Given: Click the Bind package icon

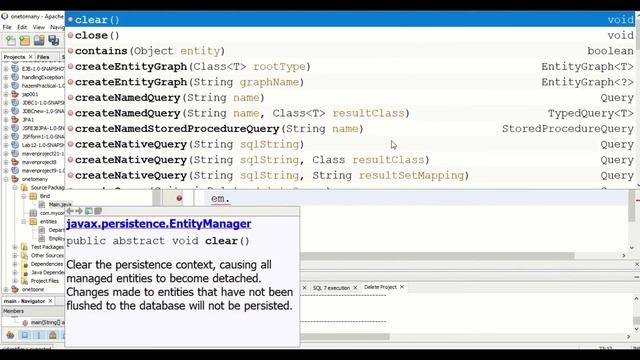Looking at the screenshot, I should point(33,196).
